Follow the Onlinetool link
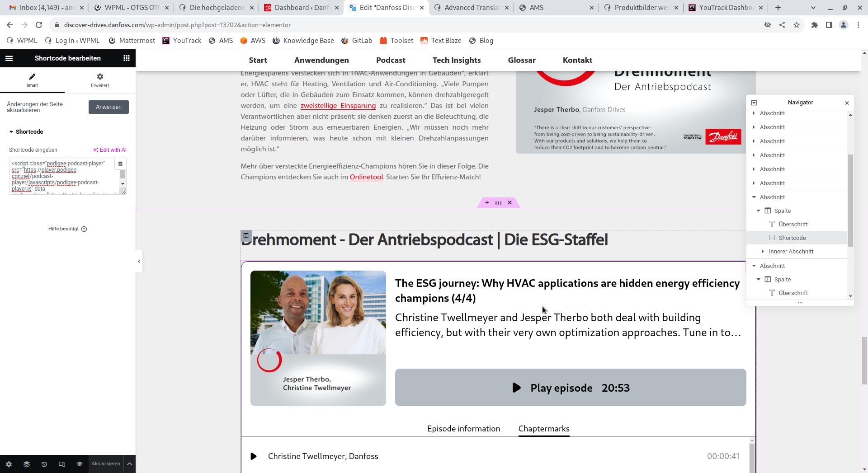Viewport: 868px width, 473px height. coord(366,177)
